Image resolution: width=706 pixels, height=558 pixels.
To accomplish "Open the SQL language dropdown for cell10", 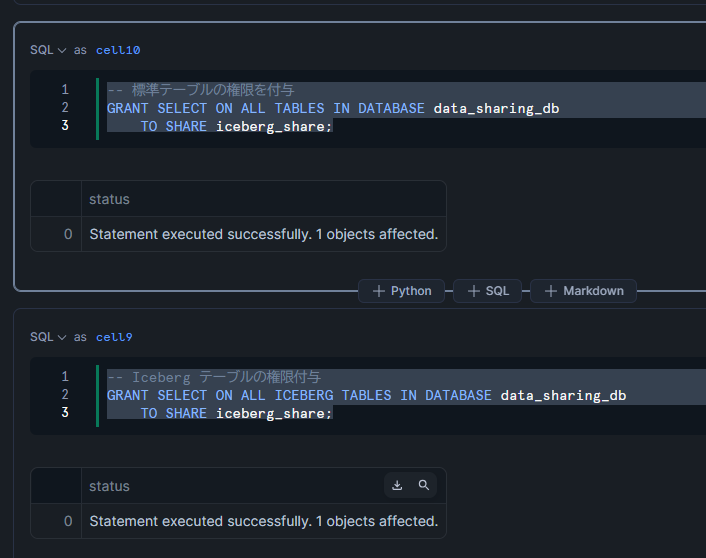I will pyautogui.click(x=48, y=50).
